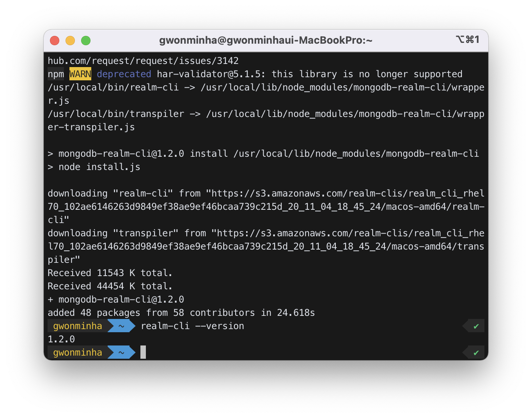Click green checkmark on realm-cli command row
Image resolution: width=532 pixels, height=418 pixels.
[x=476, y=326]
